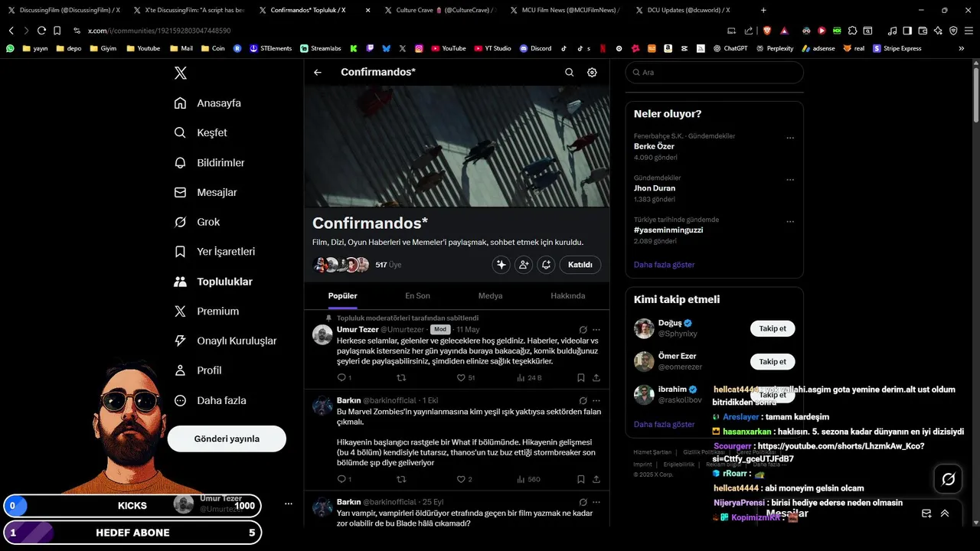Switch to the Medya tab
980x551 pixels.
[x=491, y=295]
